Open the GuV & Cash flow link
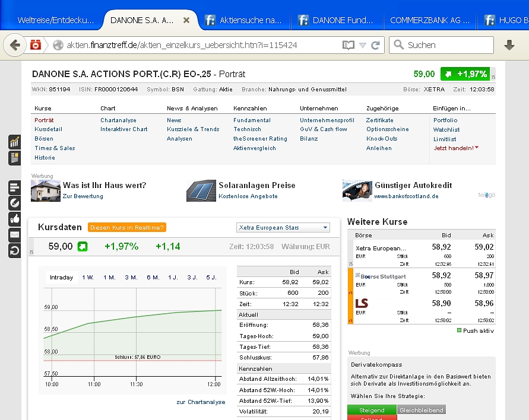The image size is (529, 420). tap(324, 129)
